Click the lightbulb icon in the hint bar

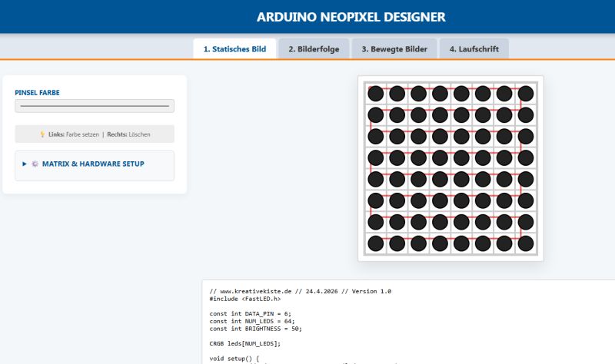coord(42,134)
